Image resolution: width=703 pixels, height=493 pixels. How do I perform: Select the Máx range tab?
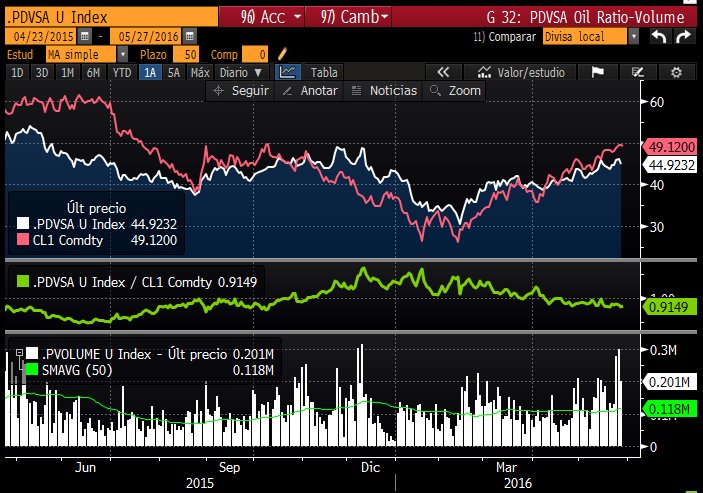200,72
